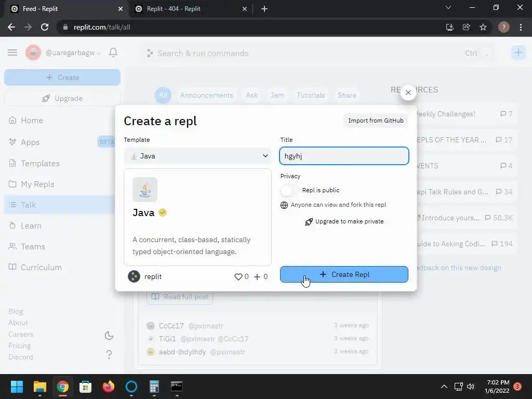Image resolution: width=532 pixels, height=399 pixels.
Task: Open the Blog link
Action: [x=16, y=312]
